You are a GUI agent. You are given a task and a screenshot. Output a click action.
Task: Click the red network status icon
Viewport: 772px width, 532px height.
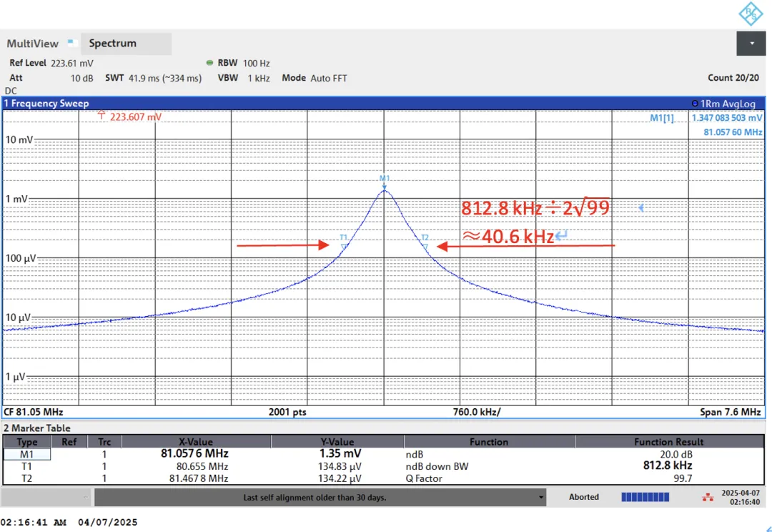click(709, 497)
